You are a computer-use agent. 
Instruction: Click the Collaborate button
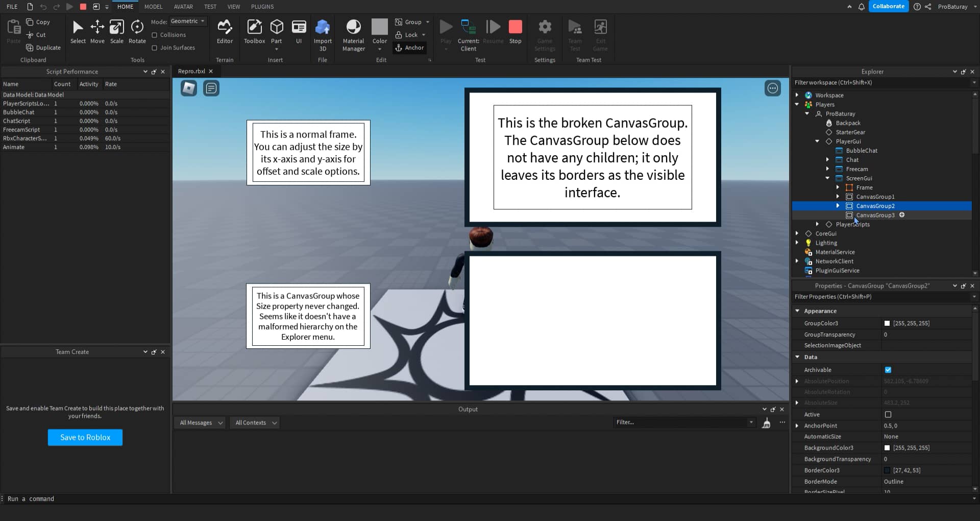(x=888, y=6)
